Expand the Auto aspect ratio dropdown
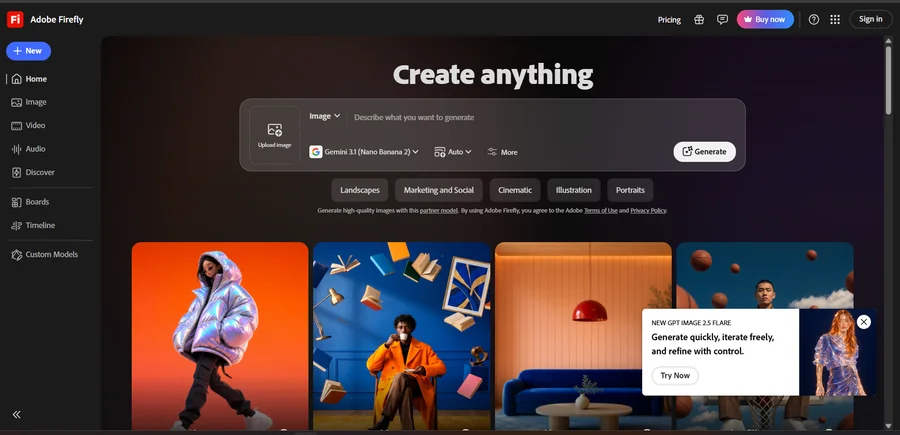900x435 pixels. coord(453,152)
